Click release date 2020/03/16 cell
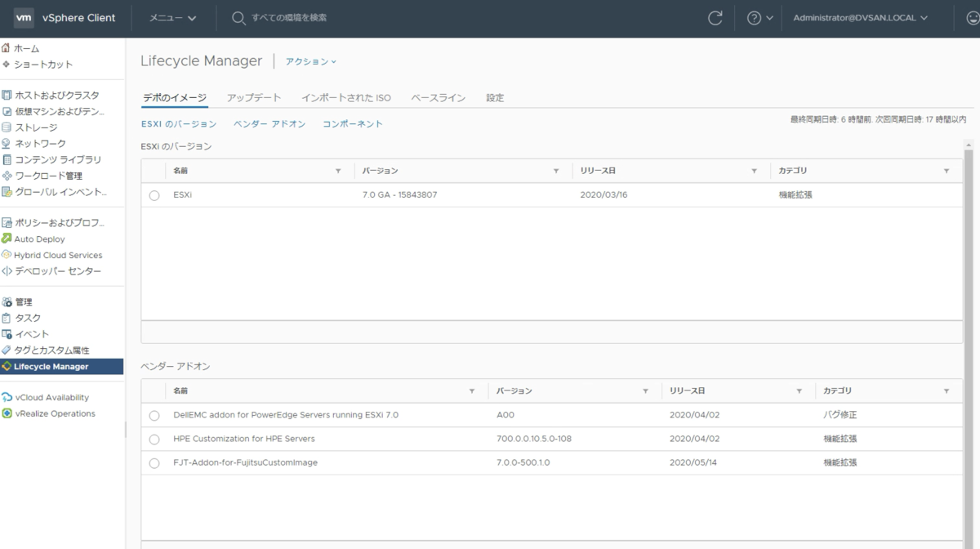The image size is (980, 549). [603, 195]
